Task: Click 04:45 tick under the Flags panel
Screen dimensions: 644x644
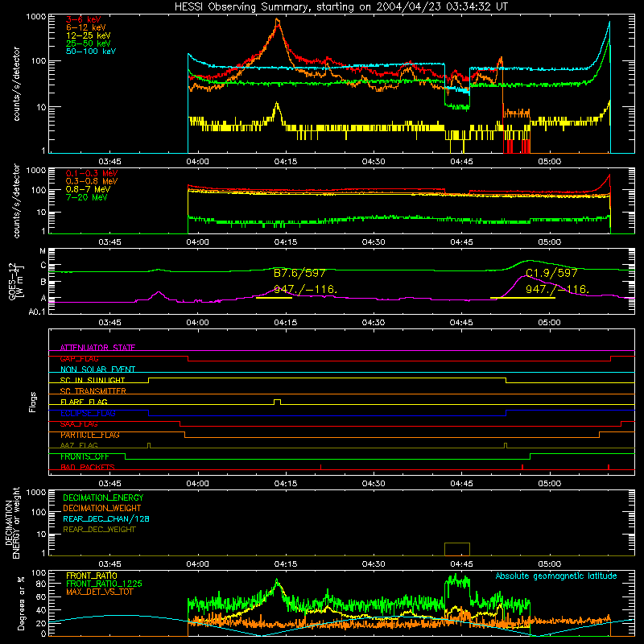Action: coord(461,484)
